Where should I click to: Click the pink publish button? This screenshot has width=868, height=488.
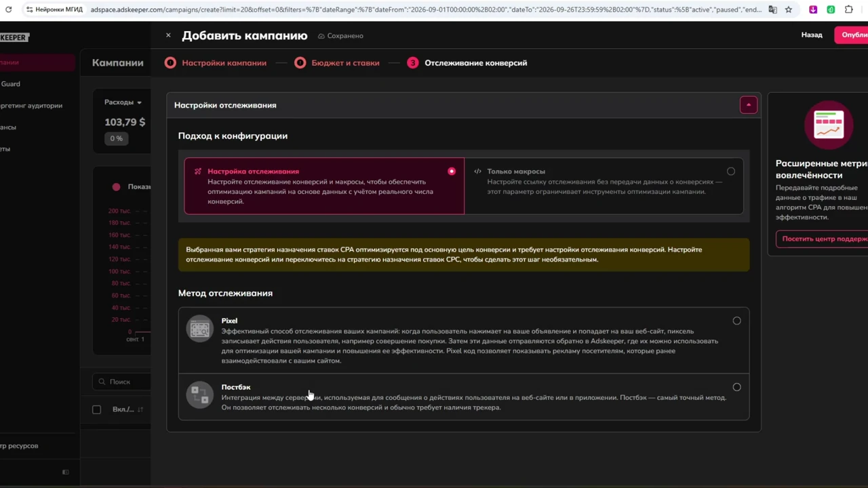[x=852, y=35]
